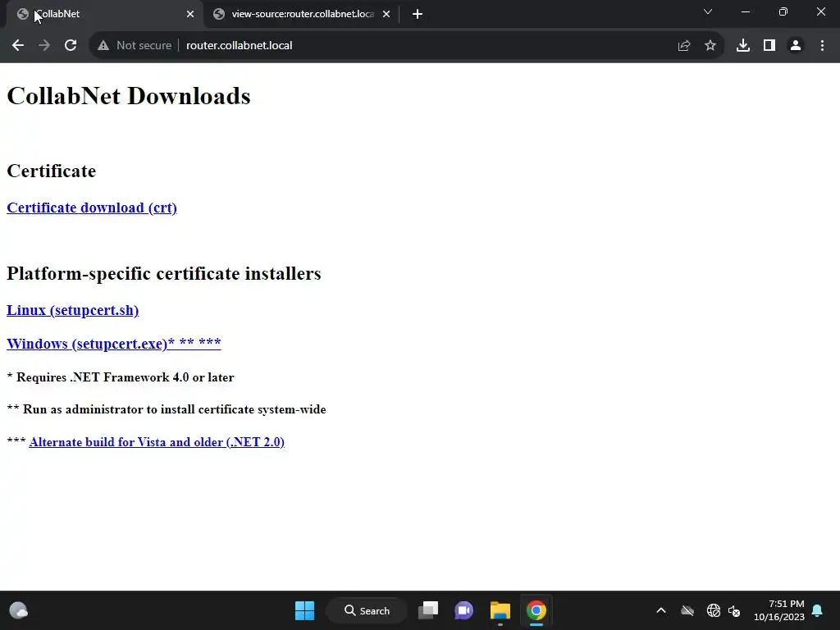Open Task View from taskbar

click(x=428, y=610)
